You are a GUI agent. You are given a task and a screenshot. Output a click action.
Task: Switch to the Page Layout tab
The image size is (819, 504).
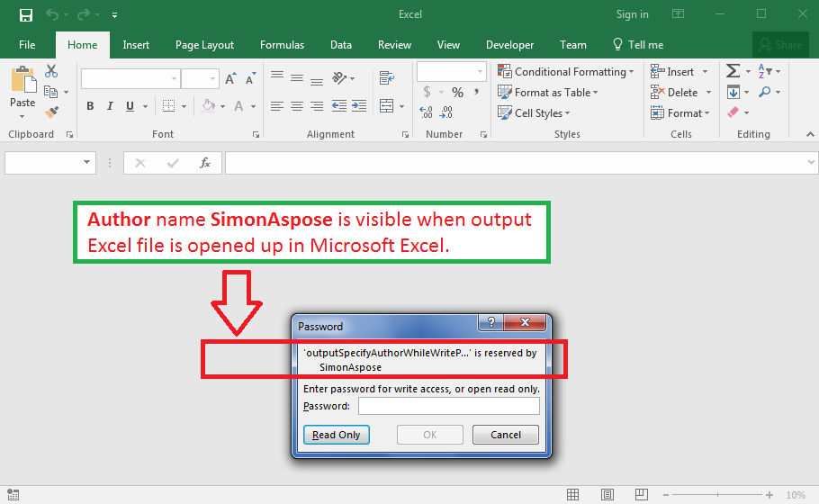[x=204, y=45]
